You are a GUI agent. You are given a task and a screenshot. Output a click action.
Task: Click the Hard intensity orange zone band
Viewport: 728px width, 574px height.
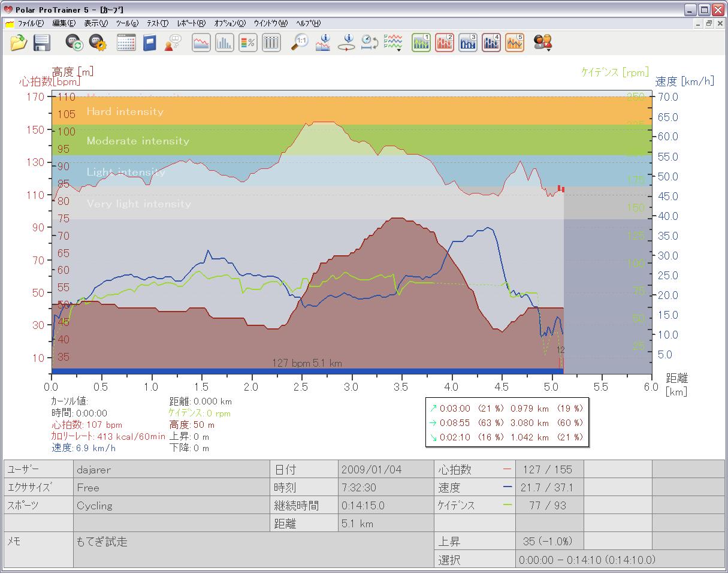click(351, 111)
